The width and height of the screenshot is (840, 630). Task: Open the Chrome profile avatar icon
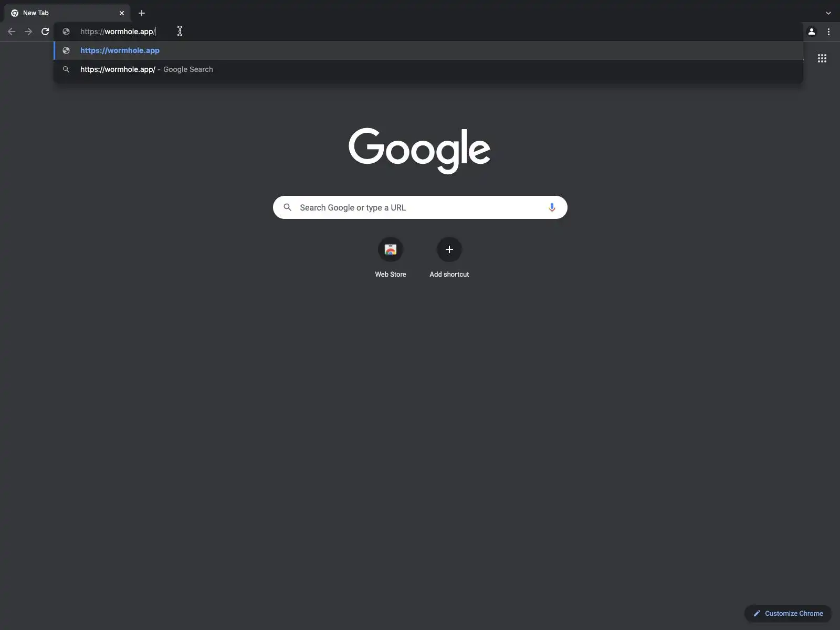pos(812,31)
